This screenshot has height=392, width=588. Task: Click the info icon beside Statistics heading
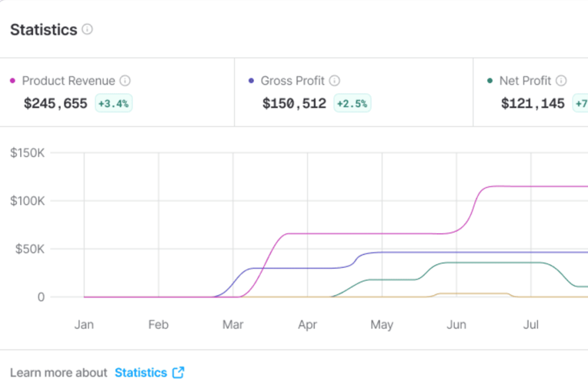click(87, 29)
